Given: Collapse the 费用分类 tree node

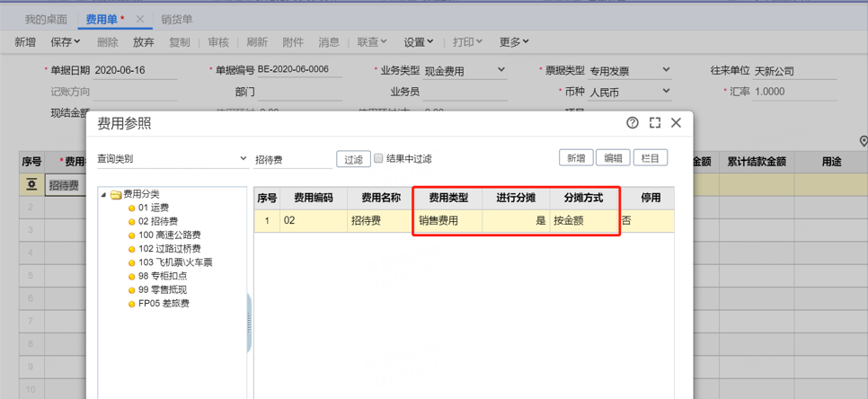Looking at the screenshot, I should point(104,194).
